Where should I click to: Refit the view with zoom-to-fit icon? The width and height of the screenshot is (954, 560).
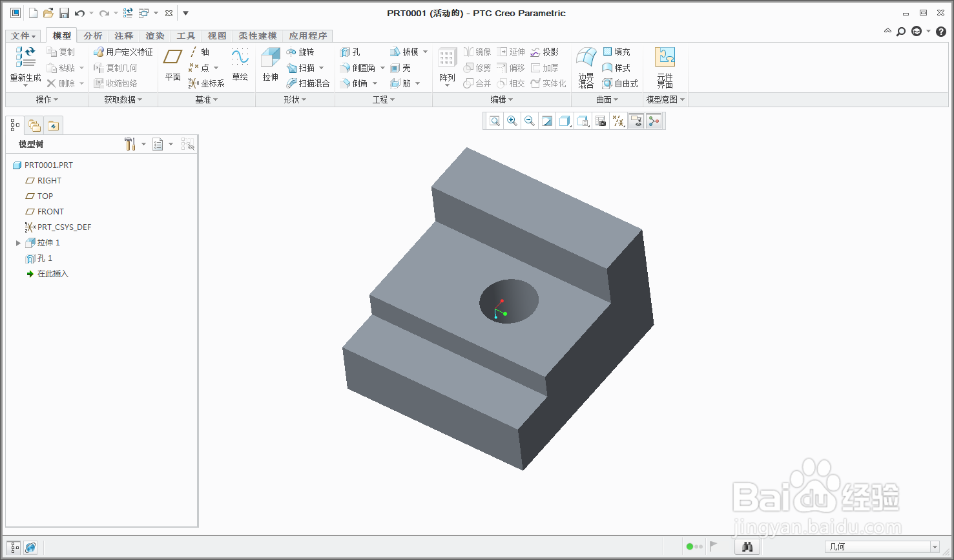point(495,121)
